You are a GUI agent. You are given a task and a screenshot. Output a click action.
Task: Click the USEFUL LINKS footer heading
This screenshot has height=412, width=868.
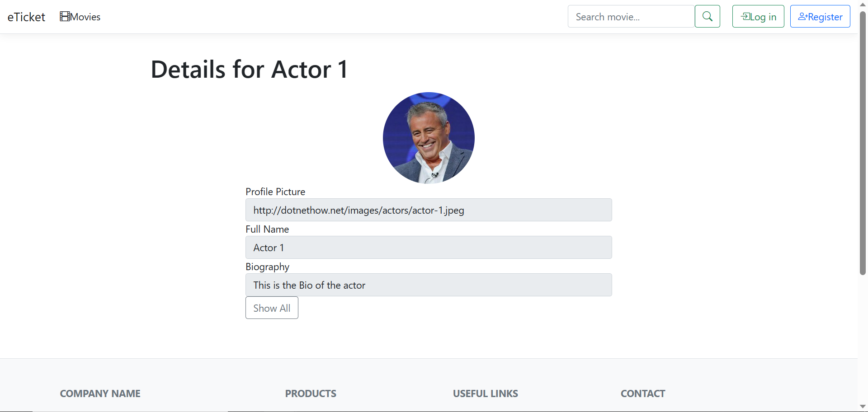(x=485, y=393)
